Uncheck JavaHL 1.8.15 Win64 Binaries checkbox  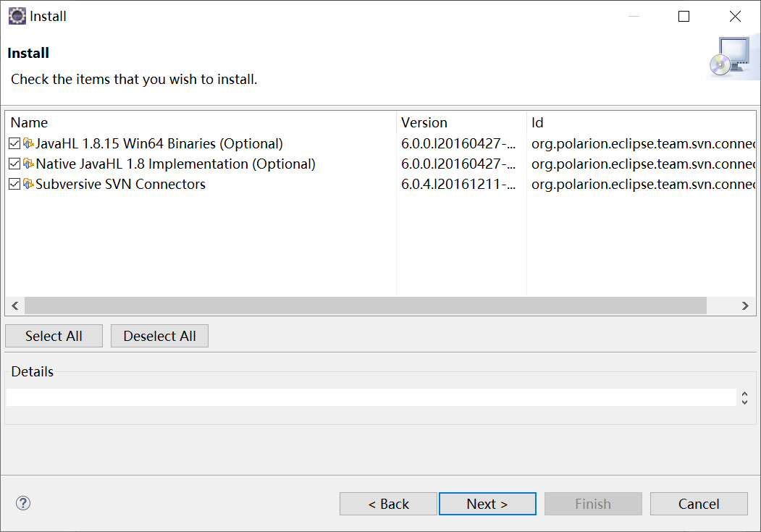click(14, 143)
